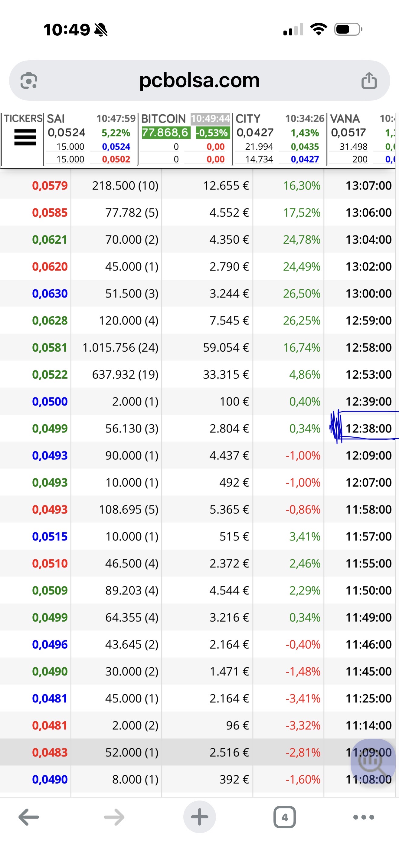The height and width of the screenshot is (868, 399).
Task: Select the SAI ticker card
Action: tap(90, 139)
